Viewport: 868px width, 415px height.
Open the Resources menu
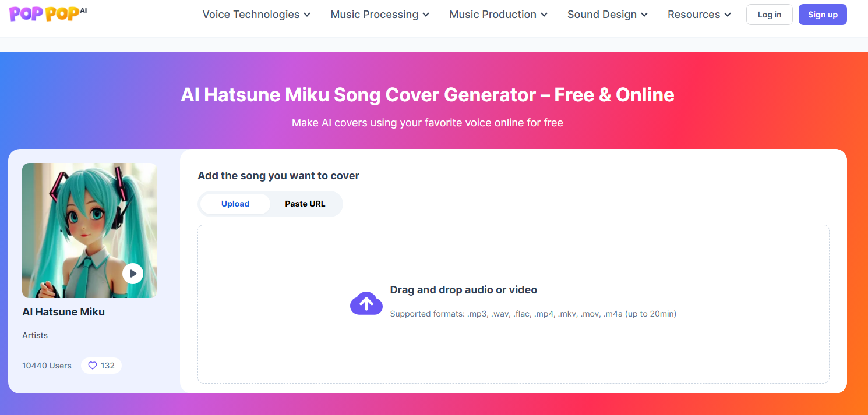coord(699,15)
